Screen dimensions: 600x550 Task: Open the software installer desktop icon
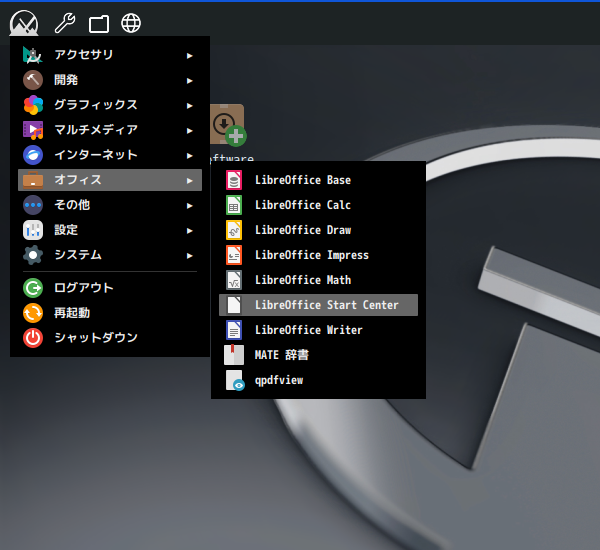coord(228,125)
